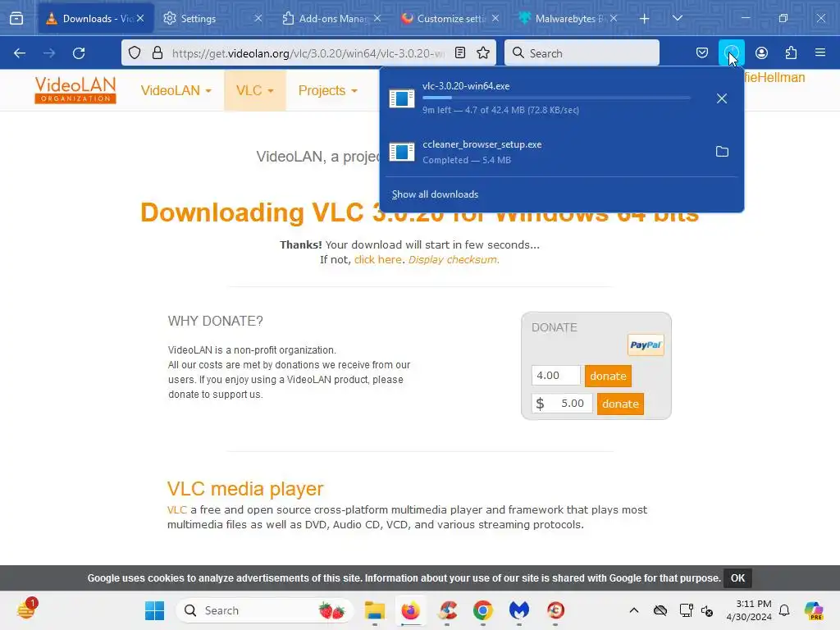840x630 pixels.
Task: Click the download progress bar for VLC
Action: 556,98
